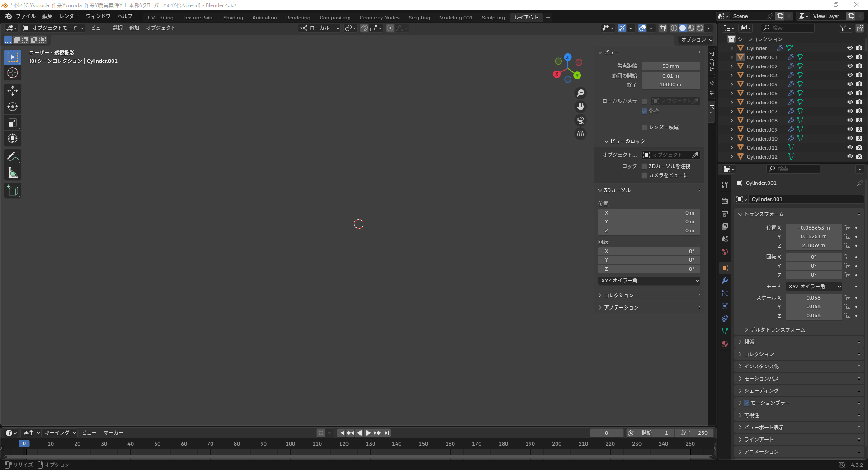Hide Cylinder.003 with its eye icon
The height and width of the screenshot is (470, 868).
click(x=850, y=75)
